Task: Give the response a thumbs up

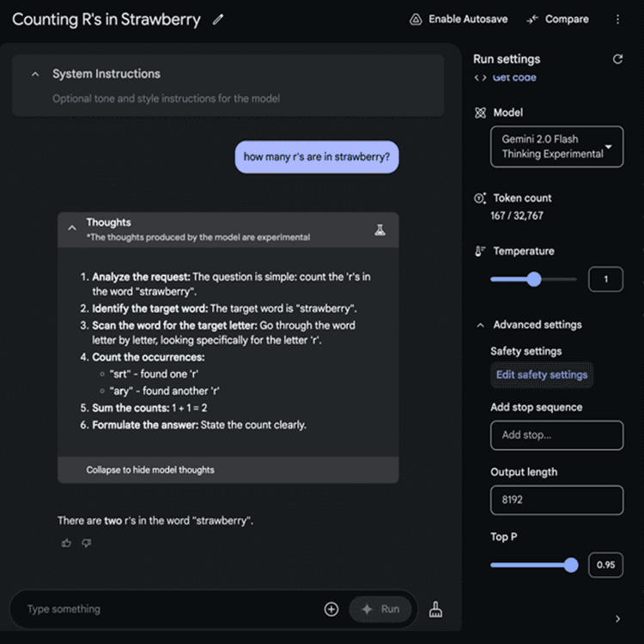Action: click(x=66, y=543)
